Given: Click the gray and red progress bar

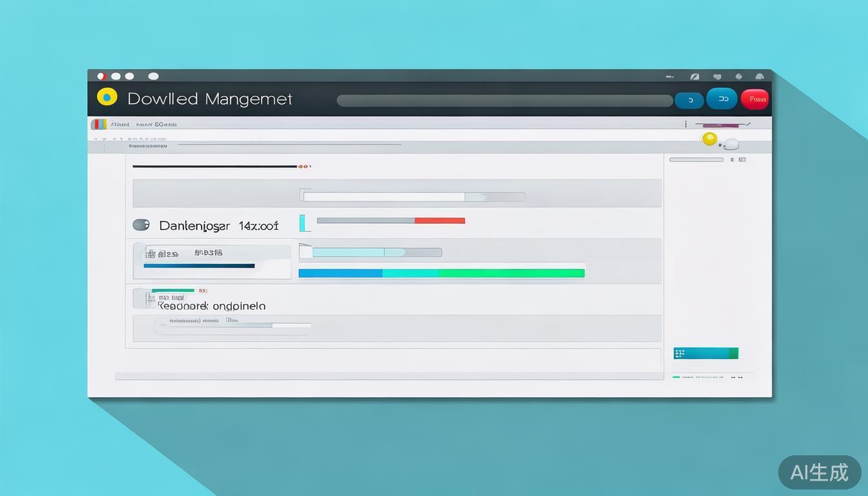Looking at the screenshot, I should pyautogui.click(x=391, y=220).
